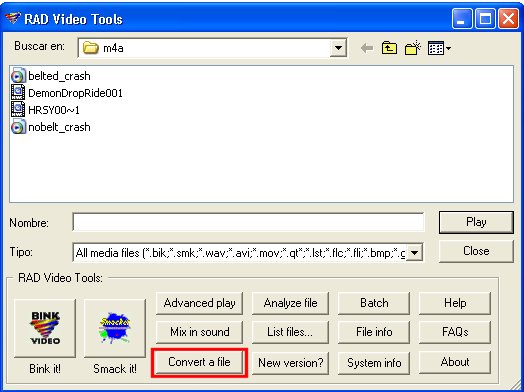Go back using the back arrow icon
This screenshot has height=392, width=524.
367,48
